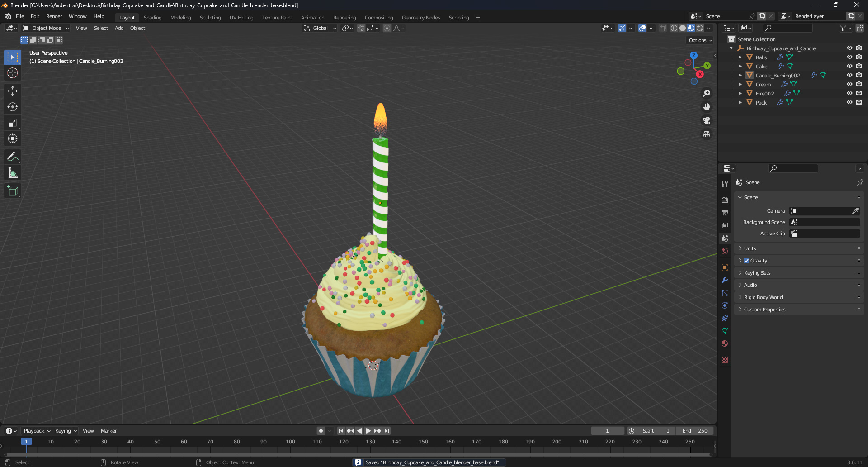Click the pan view hand icon
The image size is (868, 467).
(707, 107)
